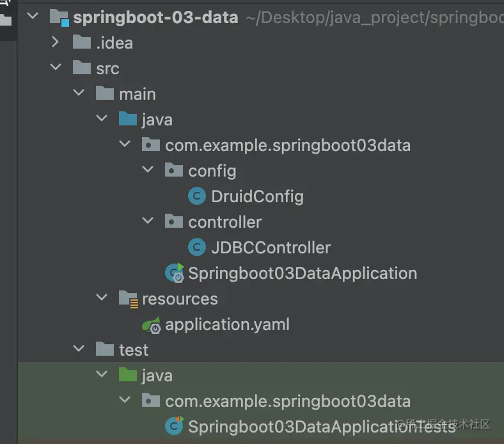Click the src folder icon
Viewport: 504px width, 444px height.
coord(82,68)
